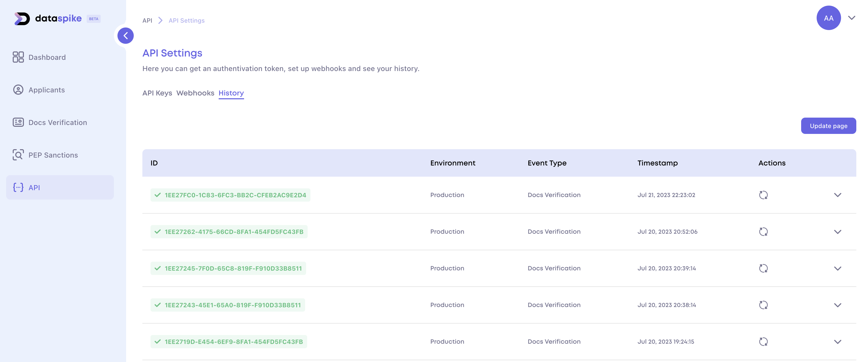This screenshot has height=362, width=868.
Task: Go to Applicants in the sidebar
Action: click(x=60, y=90)
